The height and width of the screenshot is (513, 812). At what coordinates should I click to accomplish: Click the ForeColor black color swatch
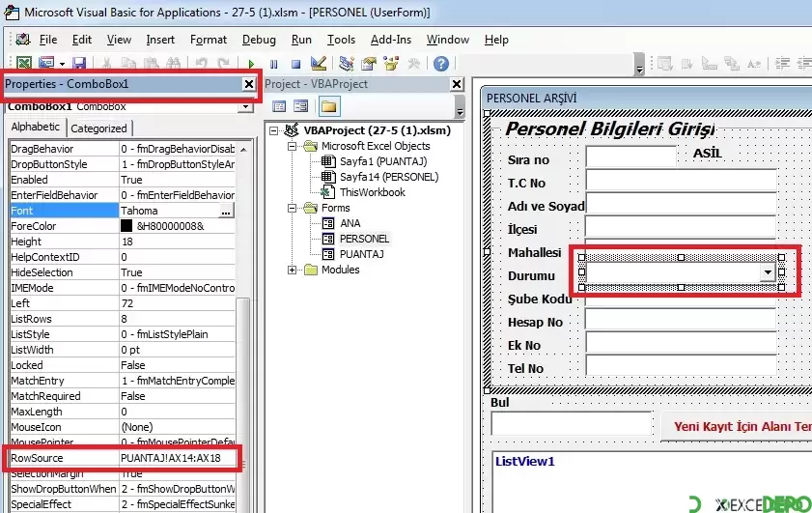click(x=126, y=226)
